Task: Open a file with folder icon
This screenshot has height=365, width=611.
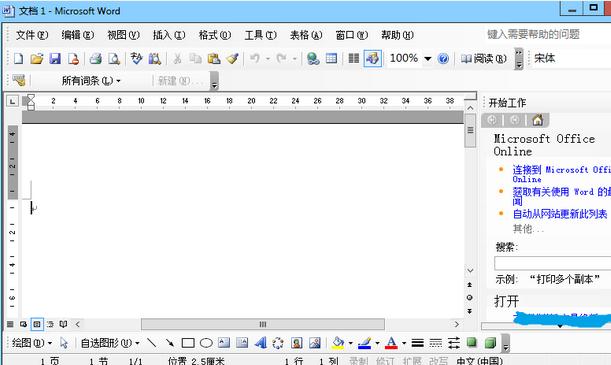Action: pos(37,58)
